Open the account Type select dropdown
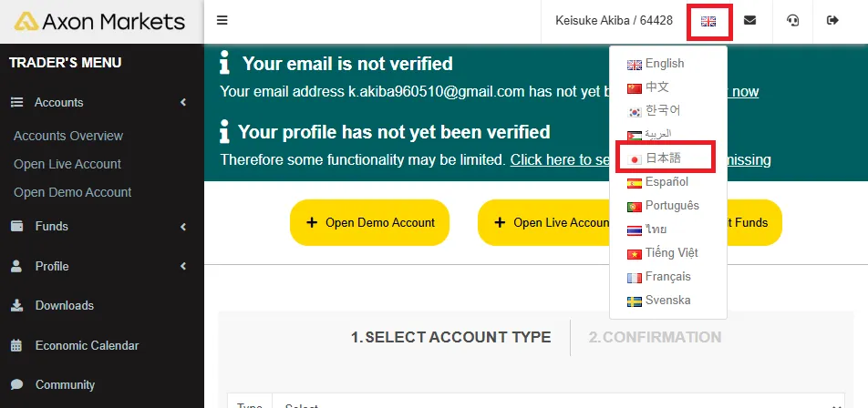The height and width of the screenshot is (408, 868). click(x=547, y=403)
